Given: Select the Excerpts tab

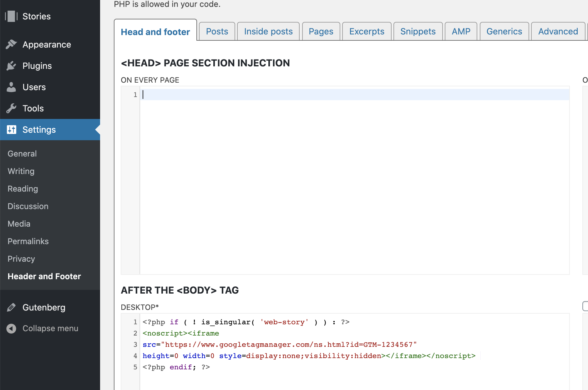Looking at the screenshot, I should (x=366, y=31).
